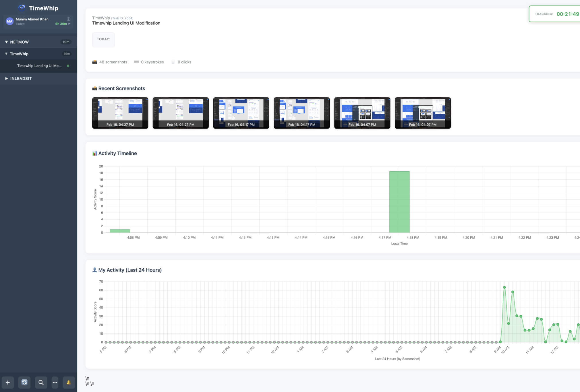
Task: Open the MA user avatar
Action: point(9,21)
